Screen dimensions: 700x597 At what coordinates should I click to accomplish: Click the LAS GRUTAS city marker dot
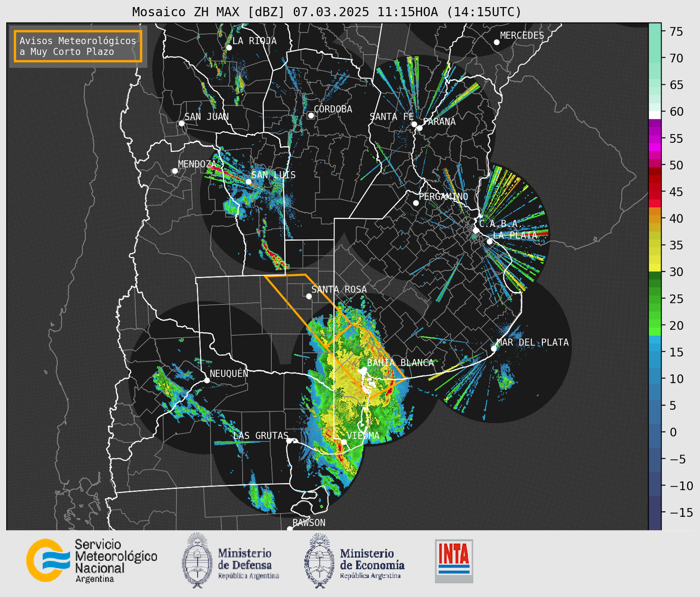pos(289,441)
